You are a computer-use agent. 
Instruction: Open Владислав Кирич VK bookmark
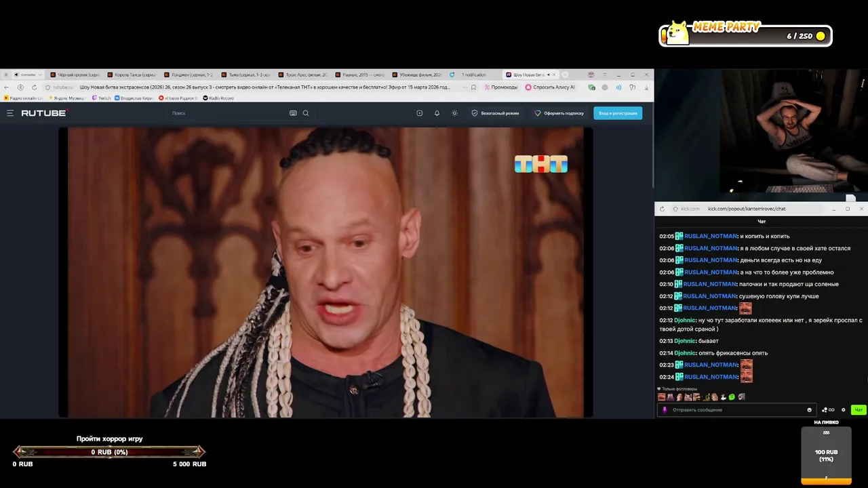tap(134, 98)
